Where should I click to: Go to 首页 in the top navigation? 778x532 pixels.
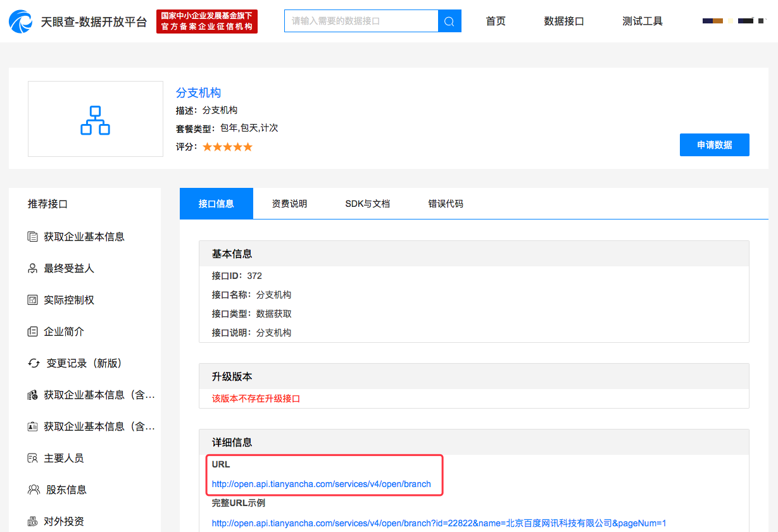pos(496,21)
